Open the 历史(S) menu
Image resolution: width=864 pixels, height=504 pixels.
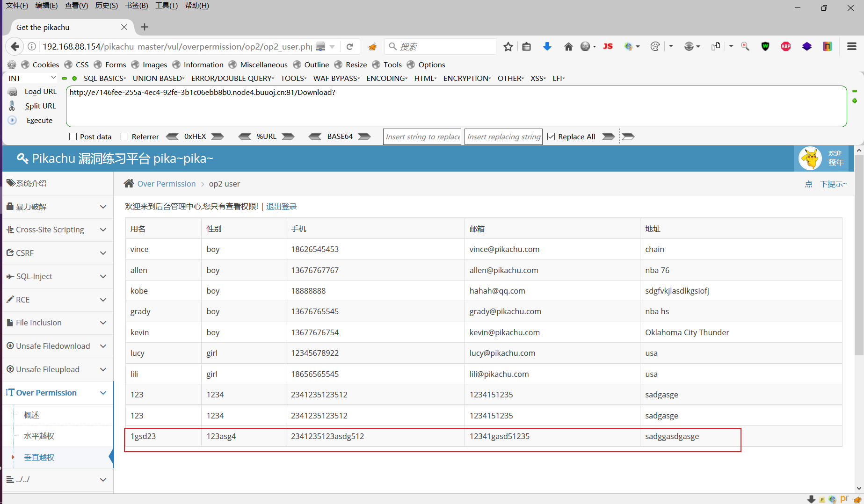tap(107, 6)
